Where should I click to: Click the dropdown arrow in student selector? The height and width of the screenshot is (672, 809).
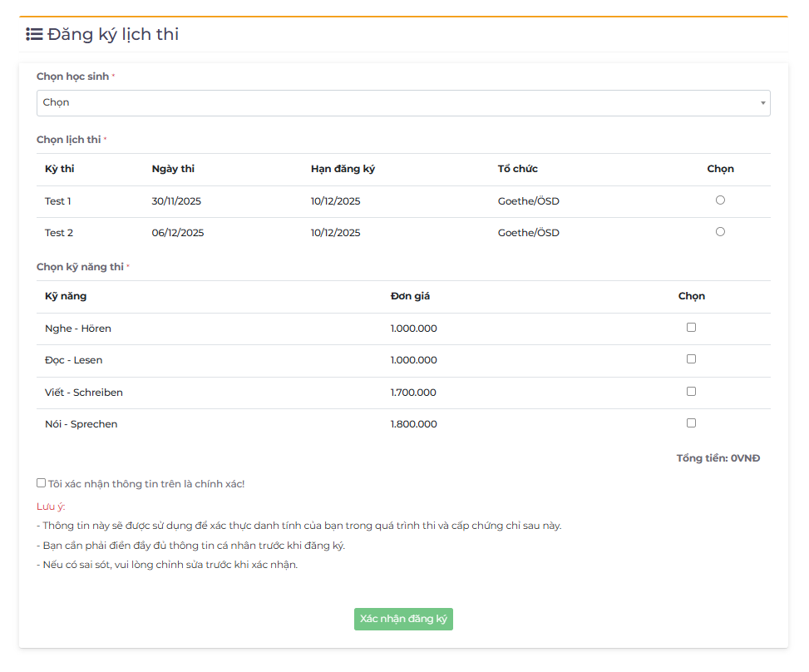point(762,103)
